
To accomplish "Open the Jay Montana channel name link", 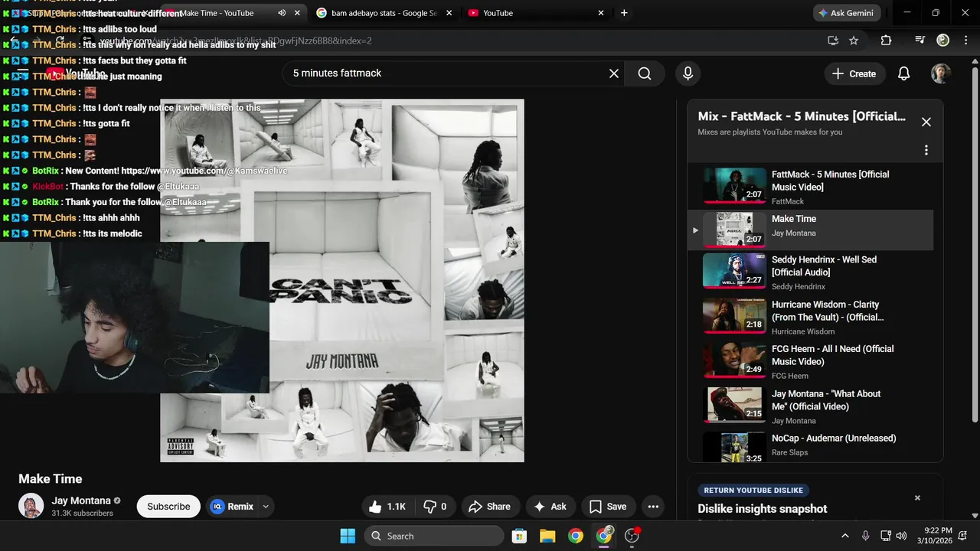I will tap(81, 500).
